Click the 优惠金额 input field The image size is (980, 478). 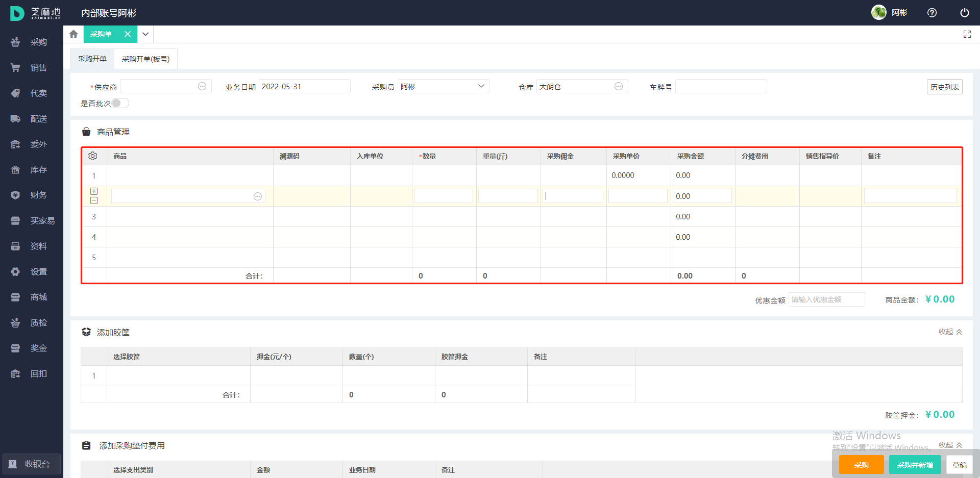[827, 299]
